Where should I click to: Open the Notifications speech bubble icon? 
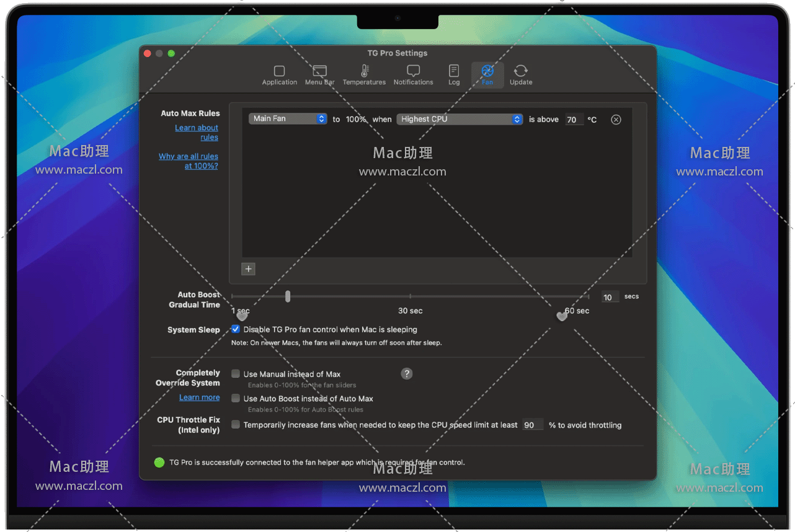413,71
